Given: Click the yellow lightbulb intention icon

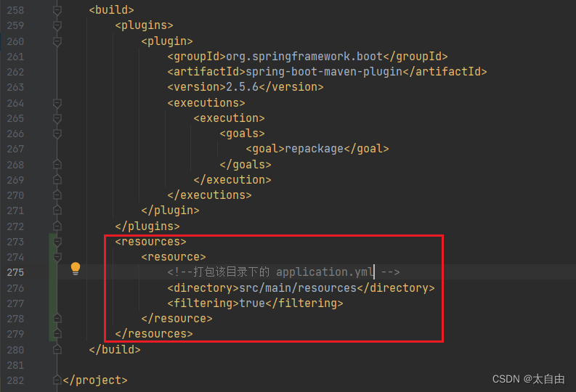Looking at the screenshot, I should coord(76,269).
